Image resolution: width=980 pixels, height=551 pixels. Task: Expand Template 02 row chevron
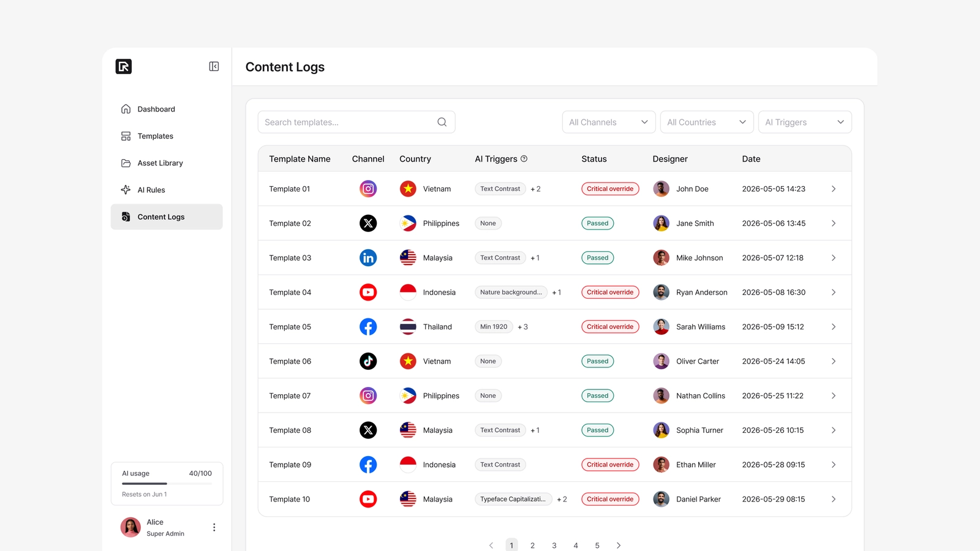coord(834,223)
